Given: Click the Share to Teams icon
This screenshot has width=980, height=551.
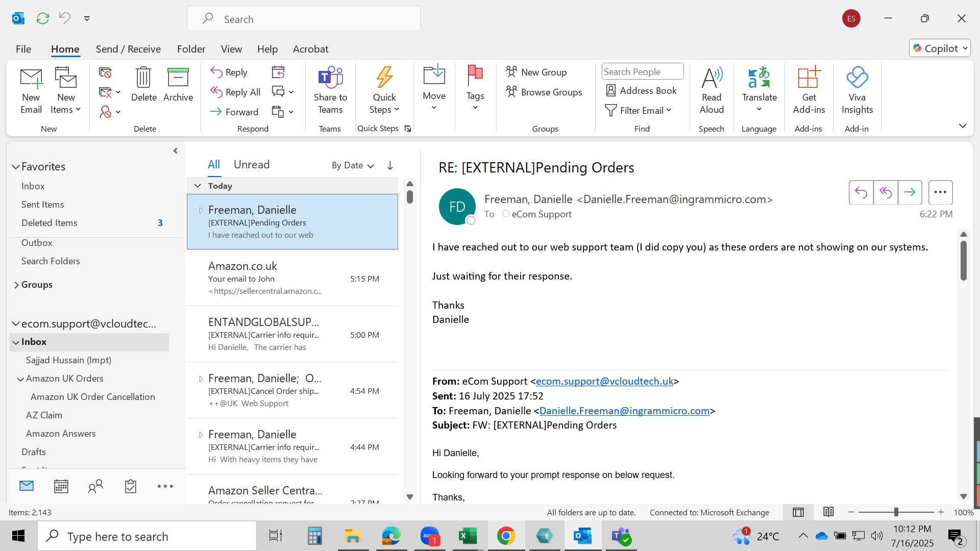Looking at the screenshot, I should 330,78.
